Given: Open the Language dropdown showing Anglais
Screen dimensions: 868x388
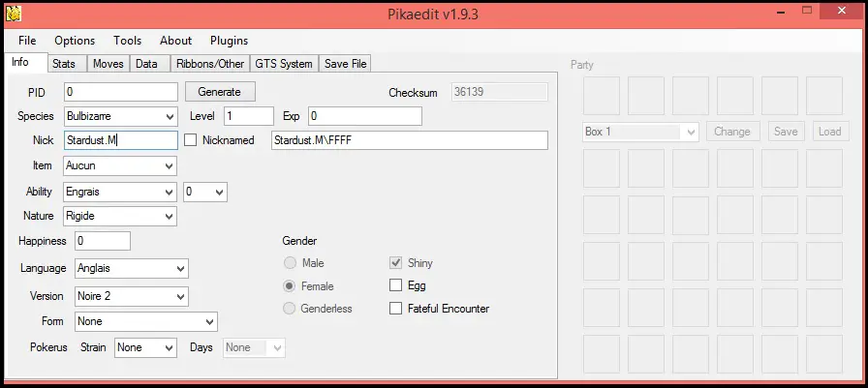Looking at the screenshot, I should 132,268.
